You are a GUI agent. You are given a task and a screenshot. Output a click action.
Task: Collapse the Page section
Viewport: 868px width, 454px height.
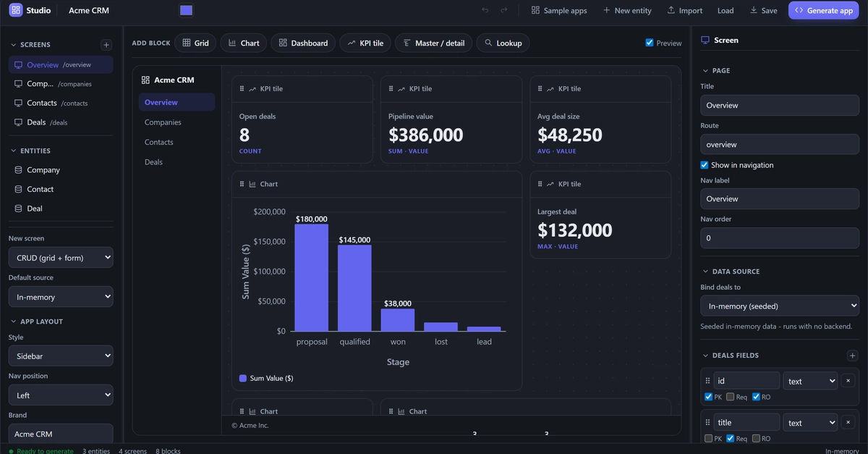click(x=706, y=71)
